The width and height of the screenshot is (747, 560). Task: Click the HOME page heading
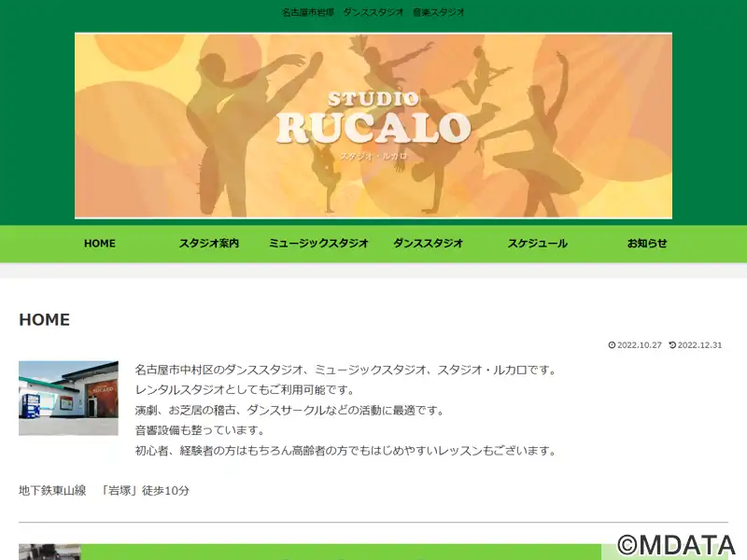pos(44,319)
